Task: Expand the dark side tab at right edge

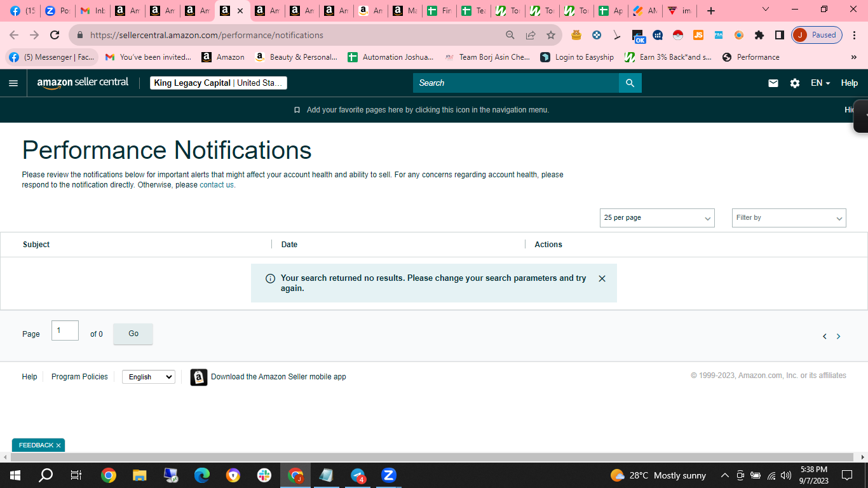Action: [861, 116]
